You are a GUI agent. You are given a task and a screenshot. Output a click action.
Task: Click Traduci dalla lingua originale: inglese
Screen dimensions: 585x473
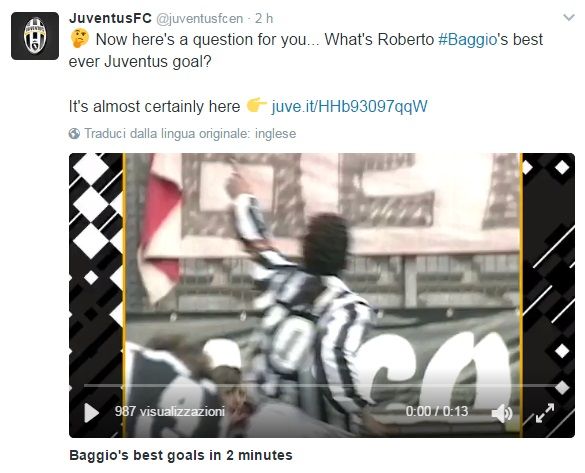pos(190,133)
